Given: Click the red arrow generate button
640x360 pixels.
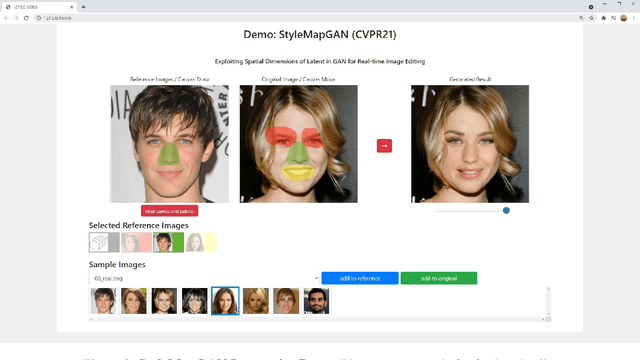Looking at the screenshot, I should pyautogui.click(x=384, y=146).
